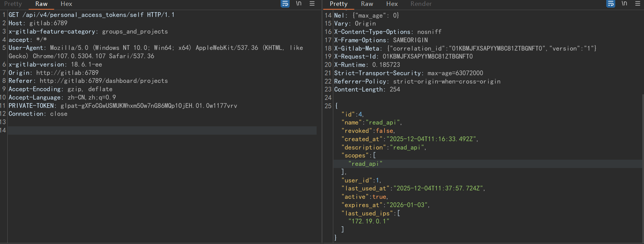This screenshot has width=644, height=244.
Task: Click the Connection: close header
Action: 38,114
